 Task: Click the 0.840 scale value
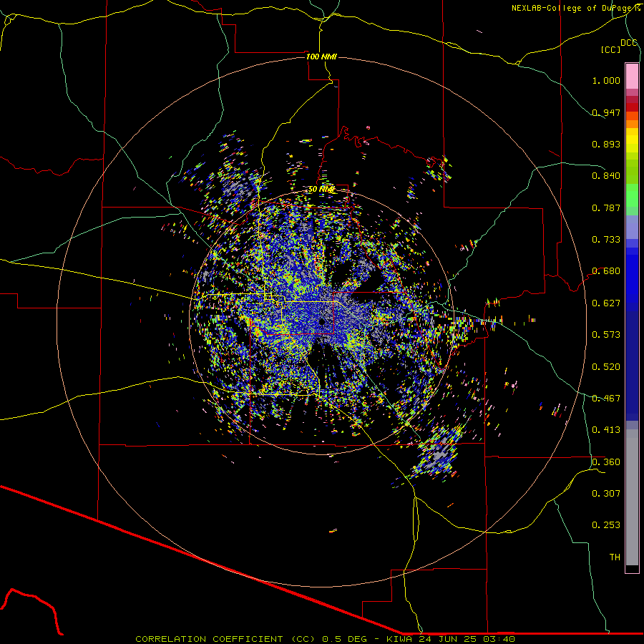[x=606, y=176]
